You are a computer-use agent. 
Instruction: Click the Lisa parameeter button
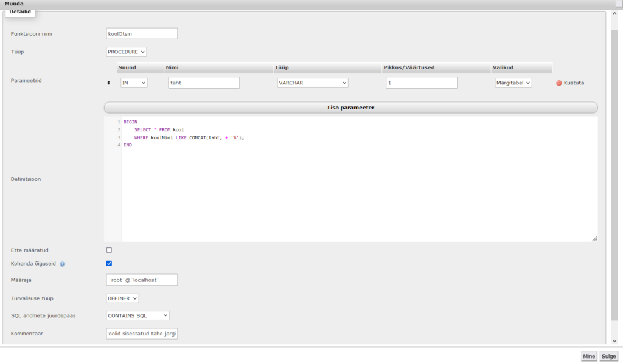pos(351,108)
